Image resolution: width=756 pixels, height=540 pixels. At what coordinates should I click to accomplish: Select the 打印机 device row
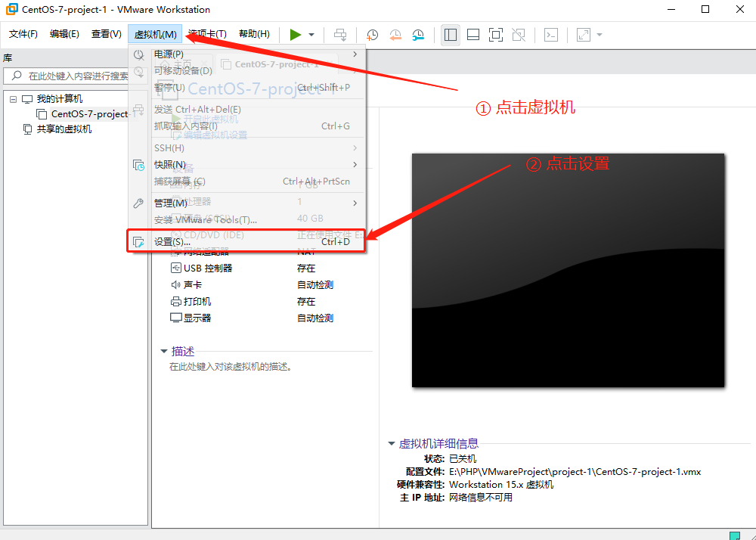(x=270, y=301)
